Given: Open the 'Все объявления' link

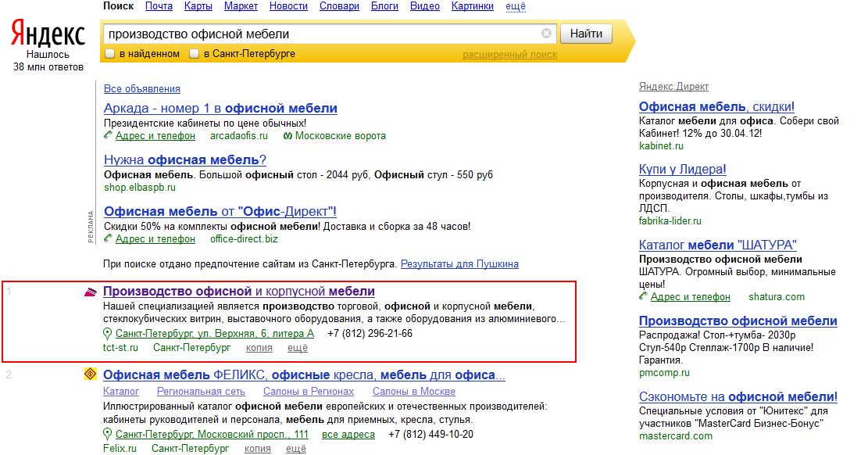Looking at the screenshot, I should click(141, 88).
